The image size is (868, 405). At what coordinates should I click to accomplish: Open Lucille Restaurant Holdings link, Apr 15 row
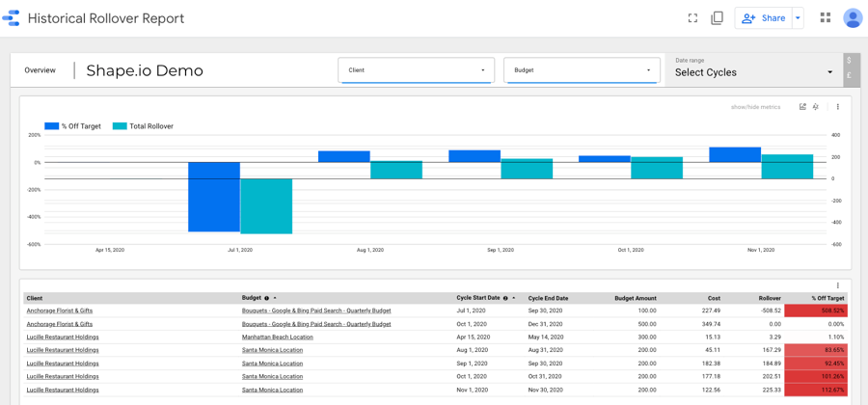click(x=63, y=337)
